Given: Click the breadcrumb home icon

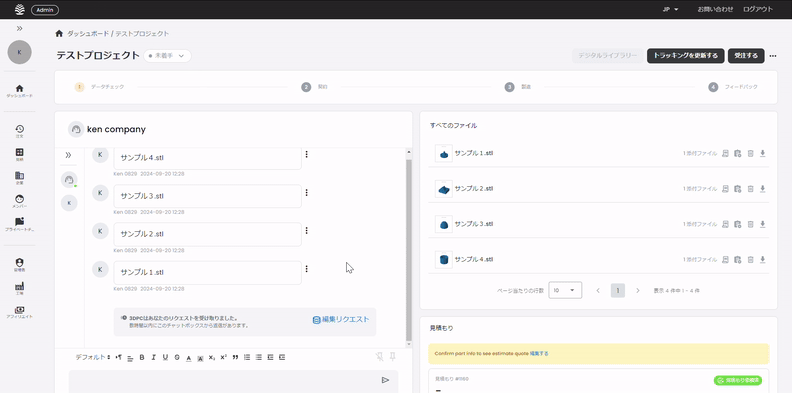Looking at the screenshot, I should point(59,33).
